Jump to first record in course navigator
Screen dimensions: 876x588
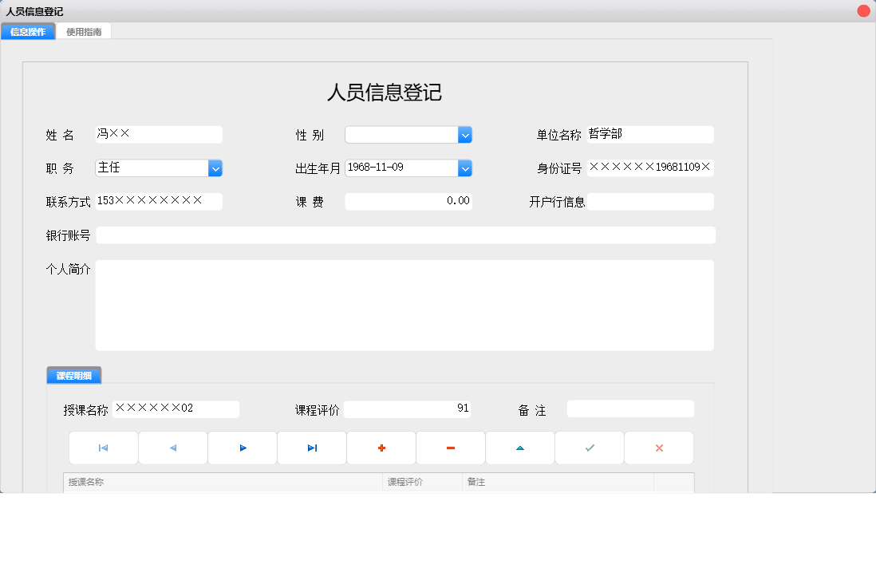click(103, 448)
